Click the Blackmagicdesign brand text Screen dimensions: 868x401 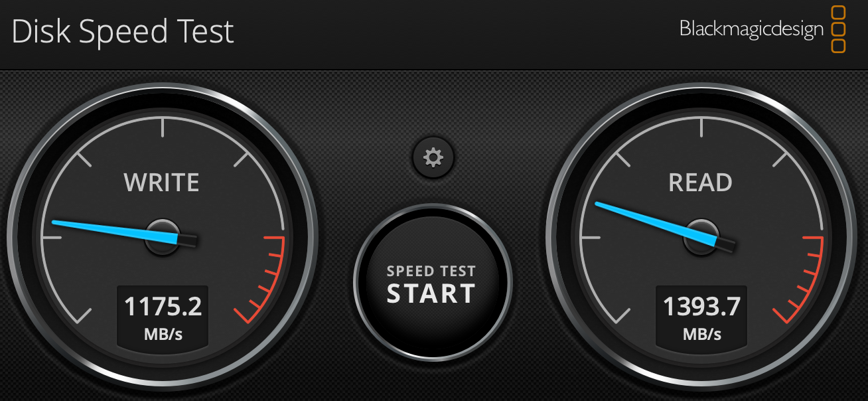[751, 29]
